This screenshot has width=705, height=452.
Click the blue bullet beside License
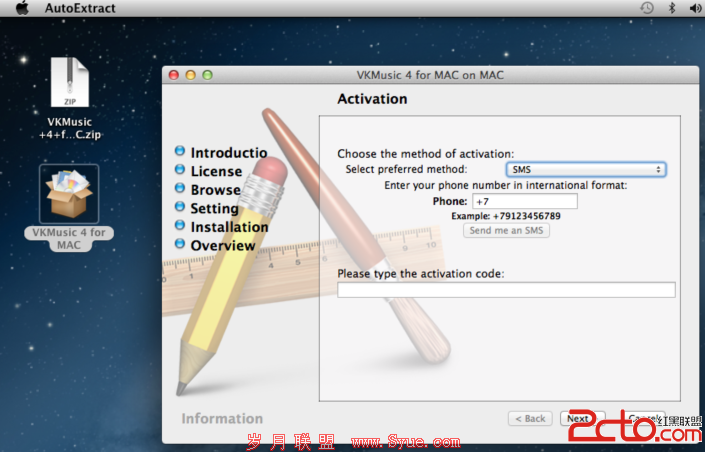(180, 169)
